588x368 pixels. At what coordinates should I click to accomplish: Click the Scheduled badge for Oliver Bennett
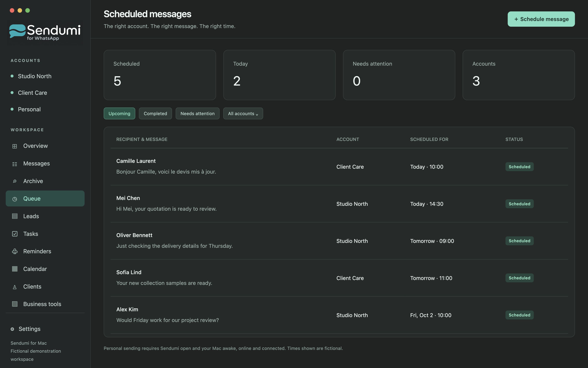pos(520,241)
